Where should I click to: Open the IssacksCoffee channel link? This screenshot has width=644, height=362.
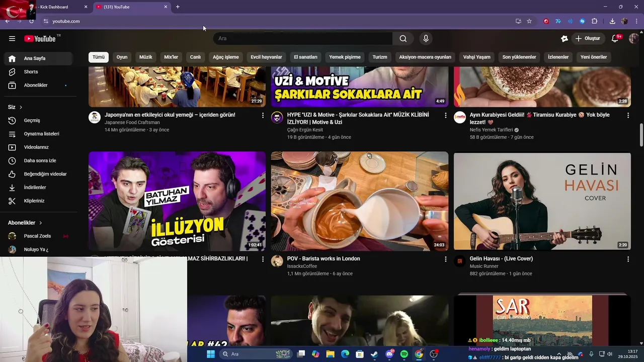point(302,266)
